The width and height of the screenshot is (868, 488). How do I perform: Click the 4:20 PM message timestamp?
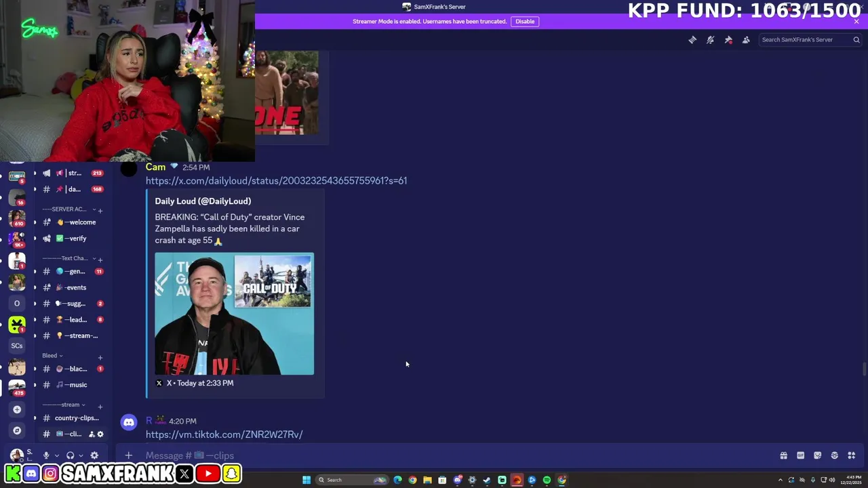click(182, 422)
